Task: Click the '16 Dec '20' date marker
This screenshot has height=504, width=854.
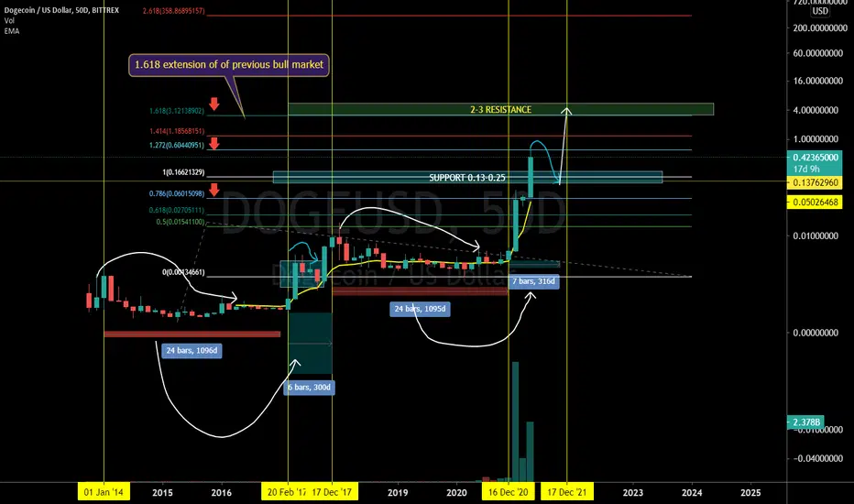Action: click(x=509, y=493)
